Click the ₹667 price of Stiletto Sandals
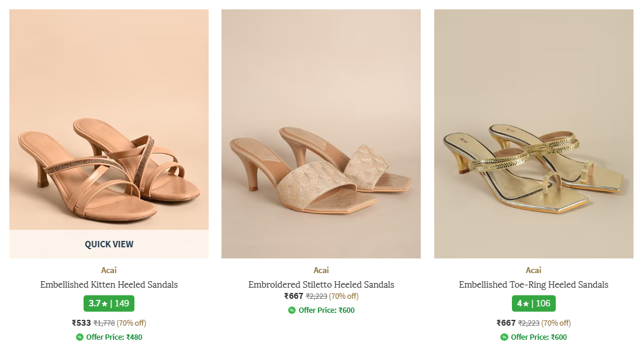644x359 pixels. tap(294, 296)
